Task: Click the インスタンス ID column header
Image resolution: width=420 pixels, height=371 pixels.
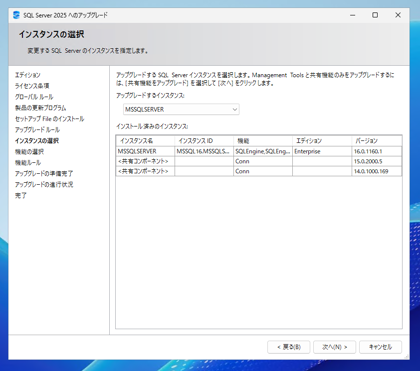Action: 204,141
